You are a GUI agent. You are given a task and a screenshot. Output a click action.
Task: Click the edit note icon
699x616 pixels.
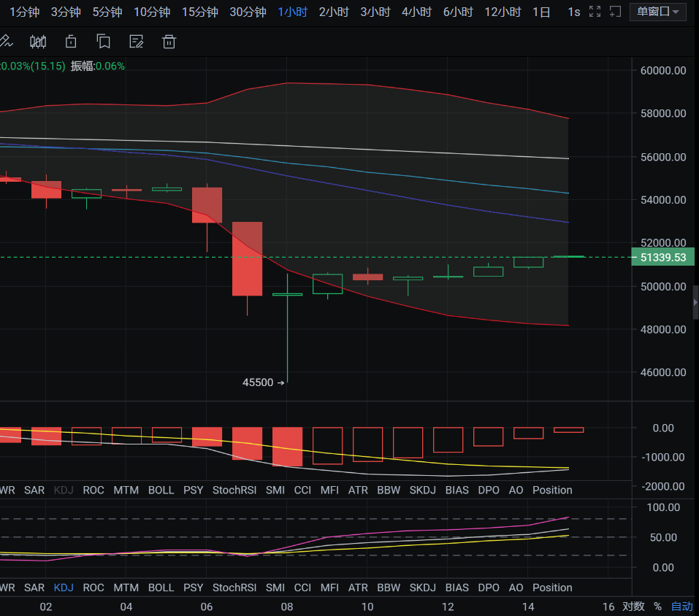point(136,42)
